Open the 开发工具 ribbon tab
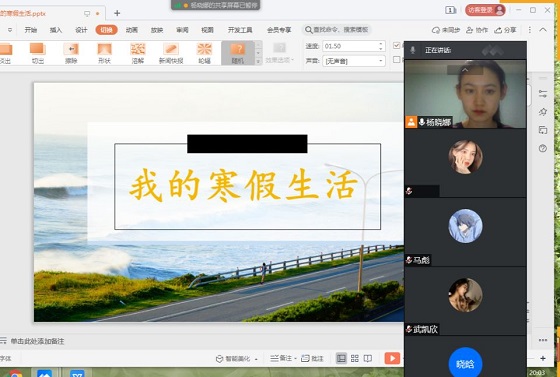 tap(240, 30)
